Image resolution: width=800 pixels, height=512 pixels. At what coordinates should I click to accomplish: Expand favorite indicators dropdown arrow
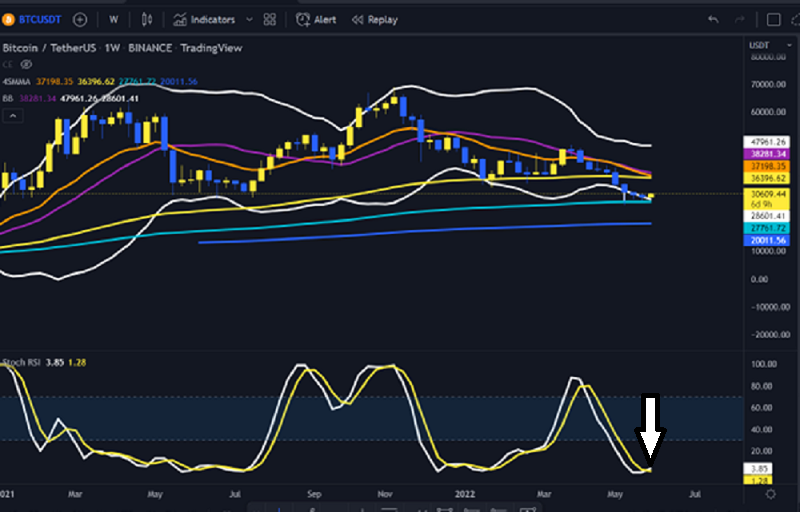tap(249, 20)
